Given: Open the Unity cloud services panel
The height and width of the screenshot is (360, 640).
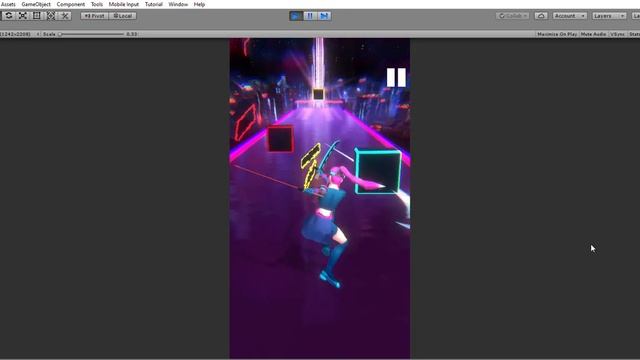Looking at the screenshot, I should tap(541, 16).
